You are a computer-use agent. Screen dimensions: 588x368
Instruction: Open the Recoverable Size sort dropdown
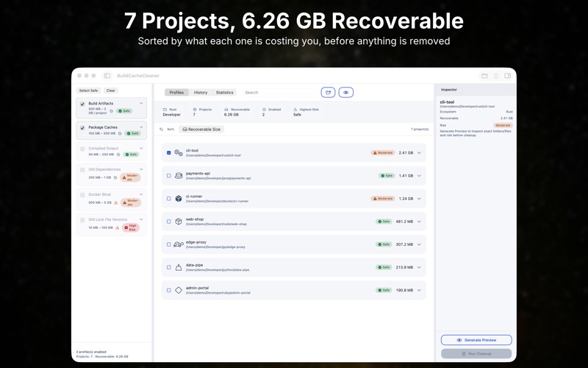(x=201, y=130)
